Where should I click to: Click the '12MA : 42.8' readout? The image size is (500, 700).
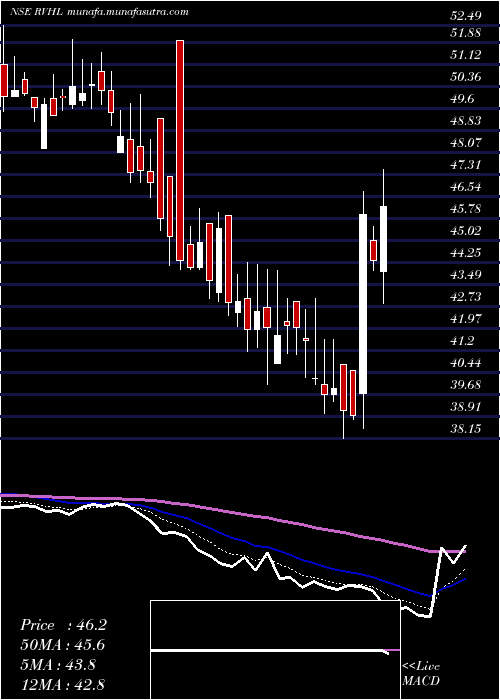pyautogui.click(x=63, y=684)
